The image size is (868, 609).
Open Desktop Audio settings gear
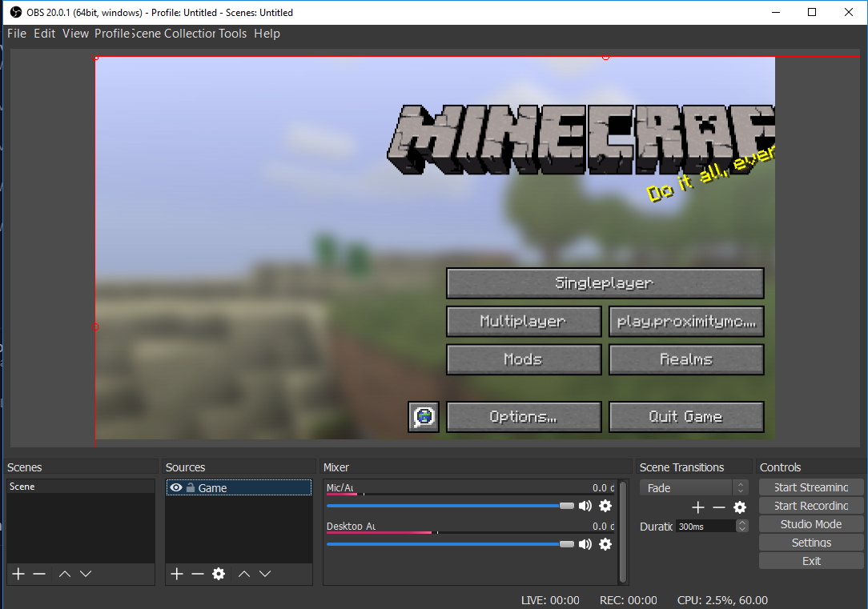pos(605,544)
